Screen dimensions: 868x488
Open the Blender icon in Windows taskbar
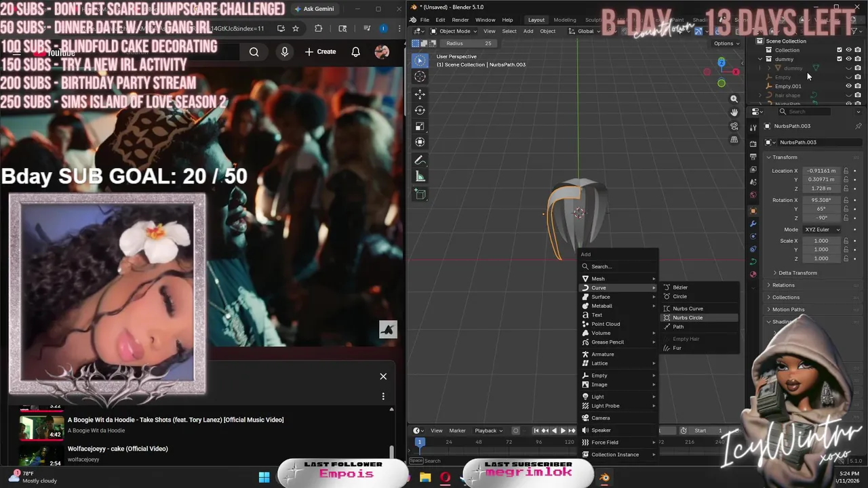604,477
